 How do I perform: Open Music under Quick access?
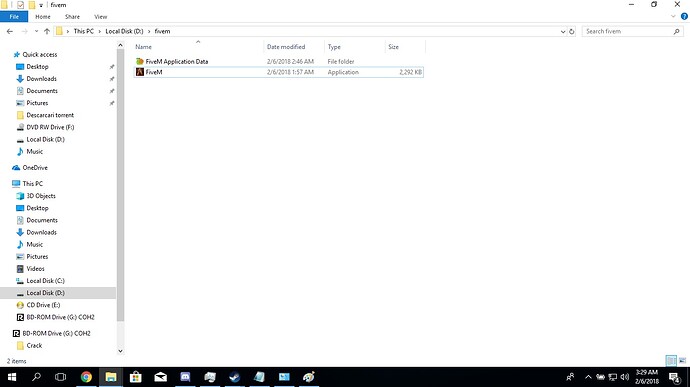tap(34, 151)
